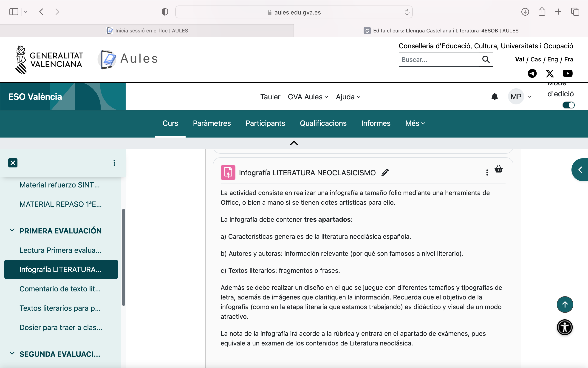This screenshot has width=588, height=368.
Task: Open the assignment activity icon
Action: (228, 172)
